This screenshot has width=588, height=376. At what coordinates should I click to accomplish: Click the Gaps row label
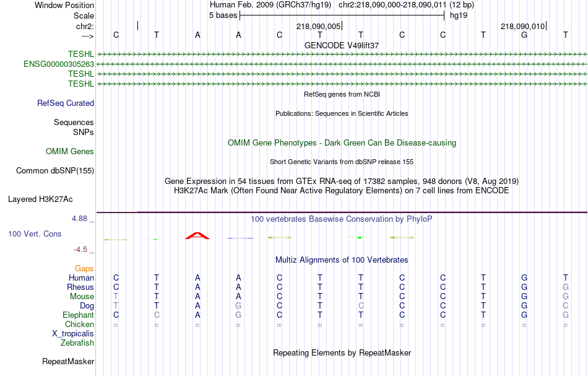click(x=84, y=268)
